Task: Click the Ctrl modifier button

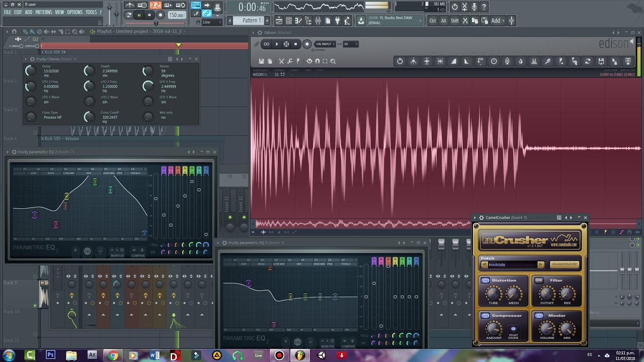Action: (432, 21)
